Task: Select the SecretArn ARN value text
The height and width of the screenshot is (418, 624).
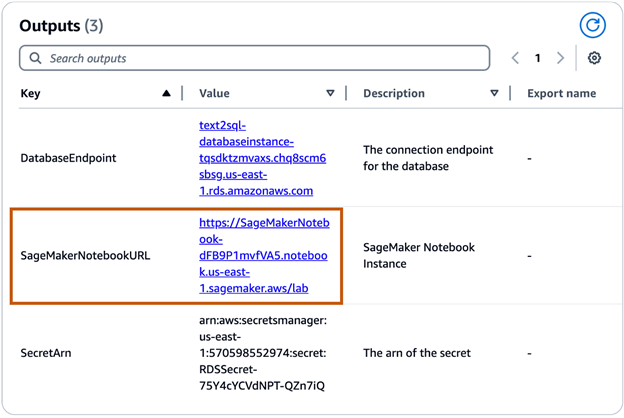Action: pos(262,353)
